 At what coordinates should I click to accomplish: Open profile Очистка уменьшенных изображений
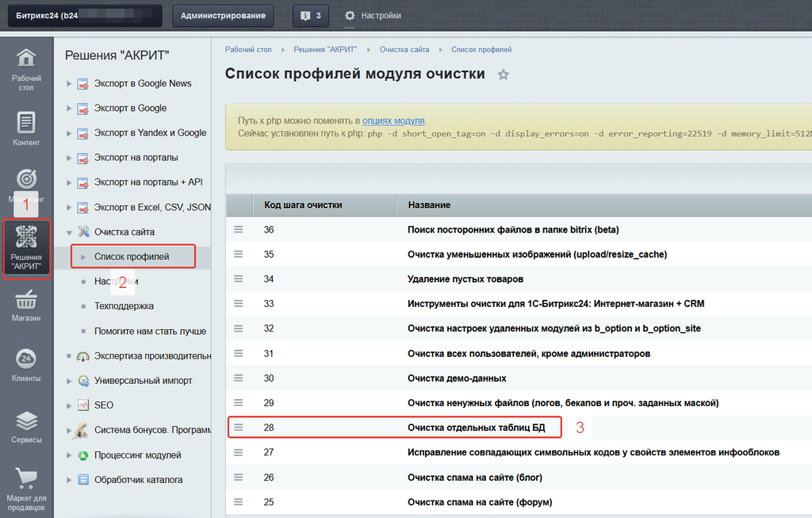pos(537,255)
